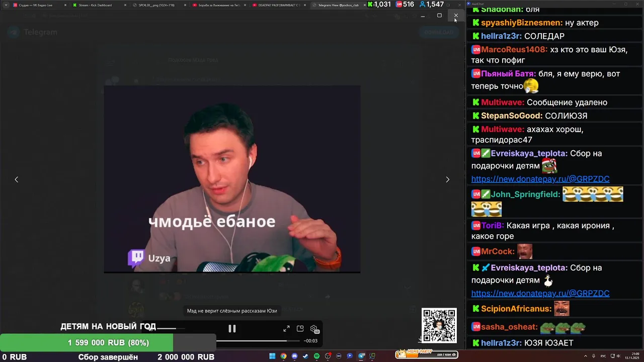This screenshot has width=644, height=362.
Task: Click username ScipionAfricanus in chat
Action: tap(516, 309)
